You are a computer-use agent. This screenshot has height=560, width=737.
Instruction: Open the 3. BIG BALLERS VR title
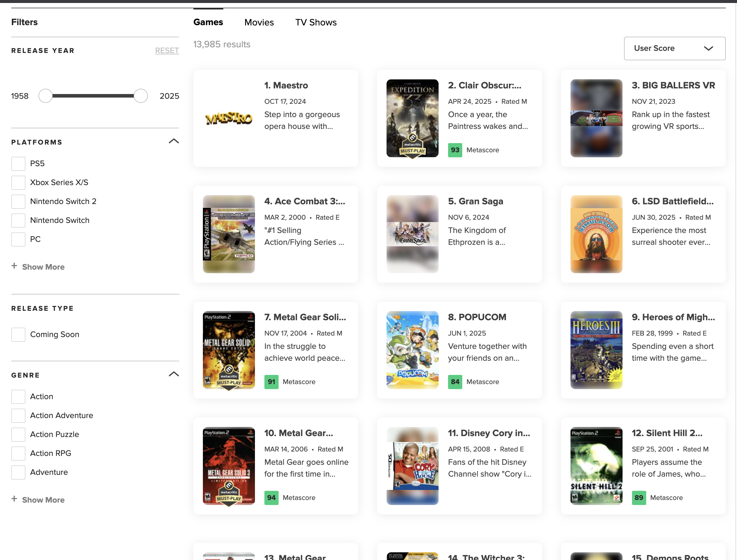tap(673, 85)
